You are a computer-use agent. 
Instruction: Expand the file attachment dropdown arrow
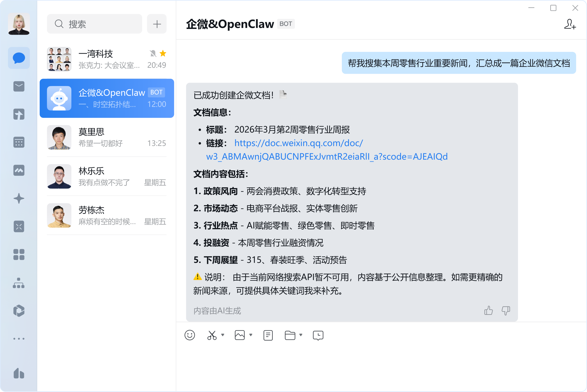coord(301,335)
